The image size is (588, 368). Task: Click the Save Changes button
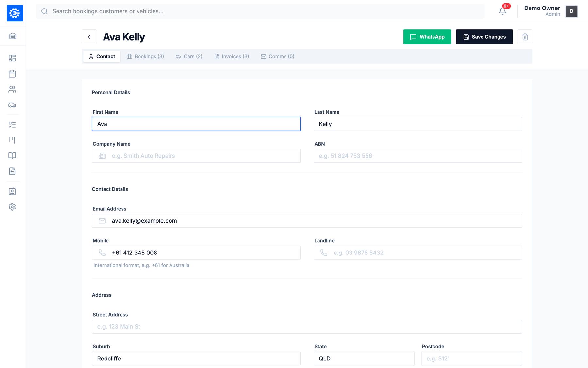(484, 37)
